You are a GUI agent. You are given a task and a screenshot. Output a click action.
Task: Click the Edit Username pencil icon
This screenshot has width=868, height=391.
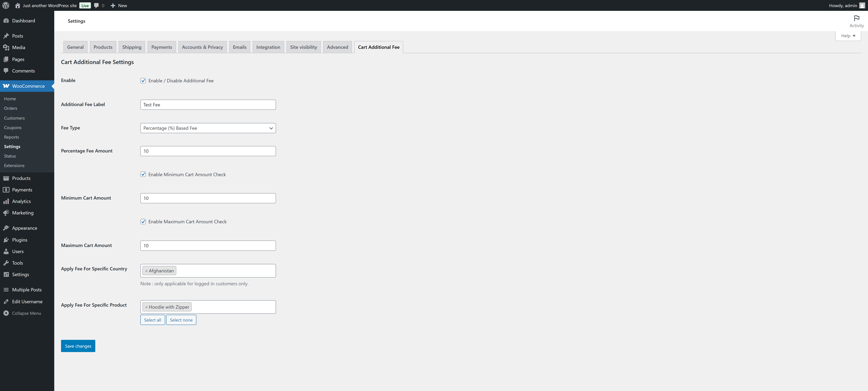coord(6,301)
